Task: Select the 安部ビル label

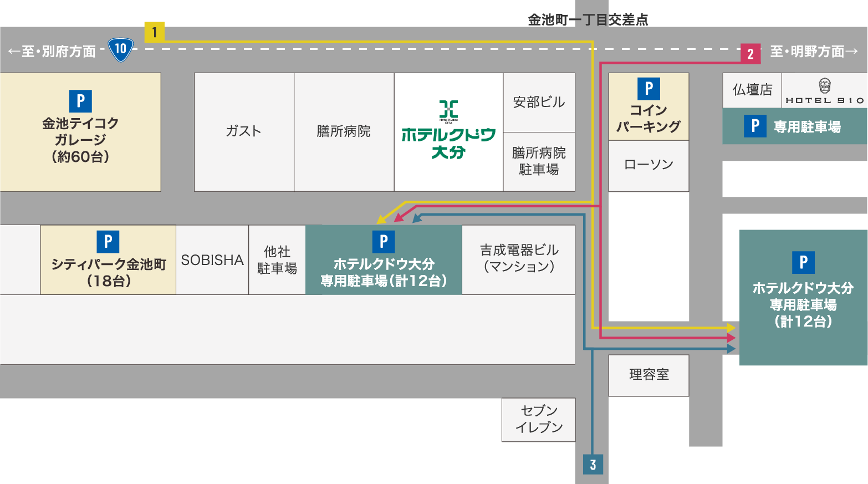Action: (539, 102)
